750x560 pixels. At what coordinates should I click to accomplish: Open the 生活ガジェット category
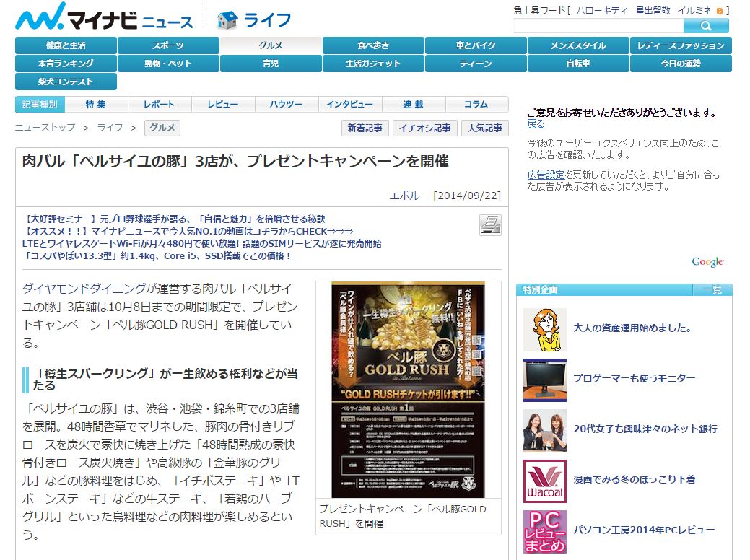point(373,64)
